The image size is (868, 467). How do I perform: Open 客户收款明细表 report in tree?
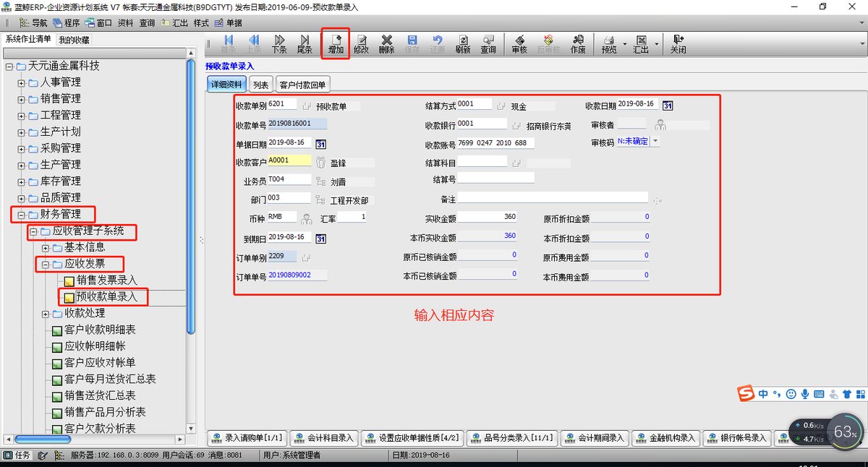[100, 330]
